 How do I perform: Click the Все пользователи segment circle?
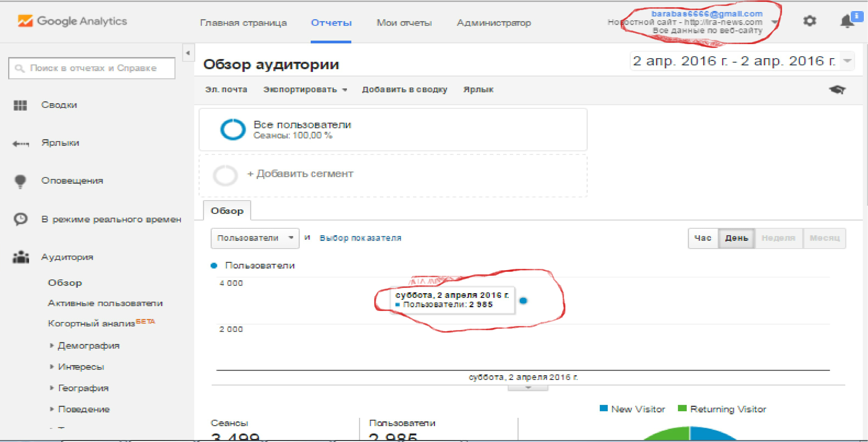[233, 130]
